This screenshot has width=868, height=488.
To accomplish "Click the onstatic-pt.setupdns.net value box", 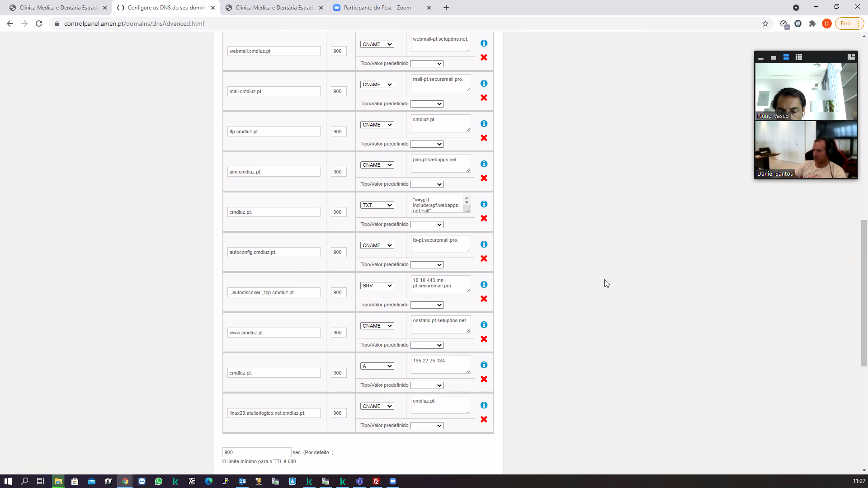I will (x=441, y=325).
